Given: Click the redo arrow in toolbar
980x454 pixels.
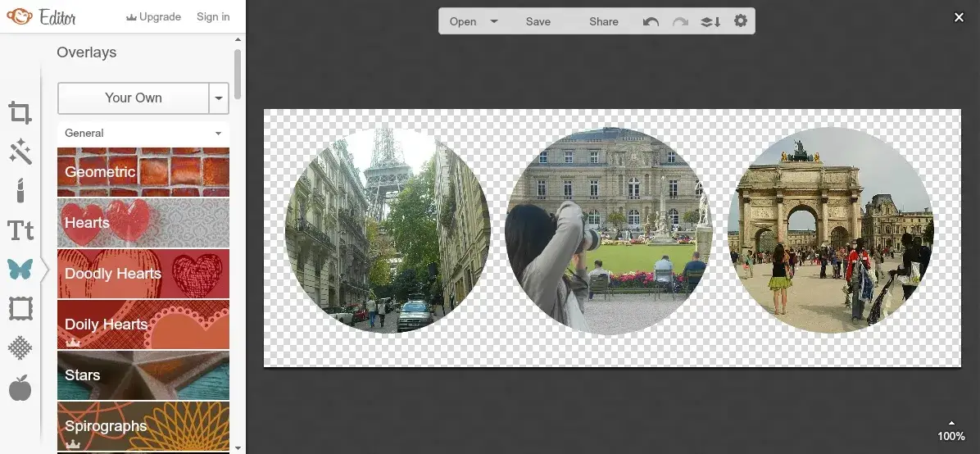Looking at the screenshot, I should pos(680,21).
